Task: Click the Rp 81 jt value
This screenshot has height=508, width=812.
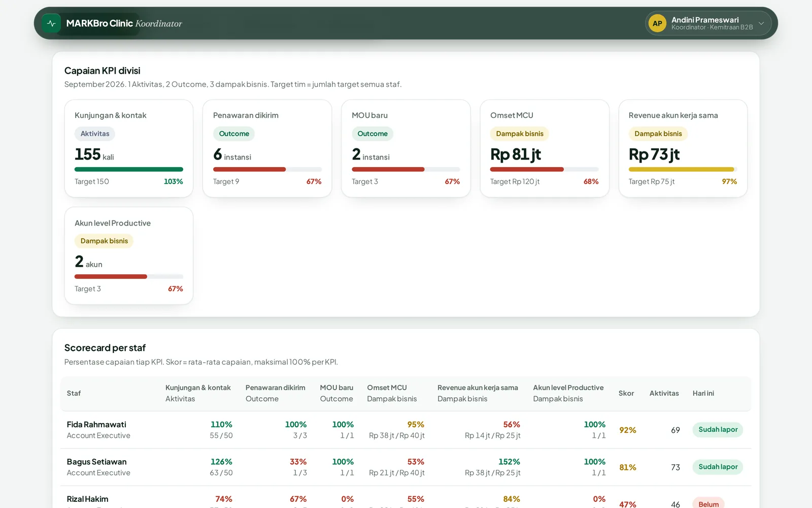Action: (x=516, y=154)
